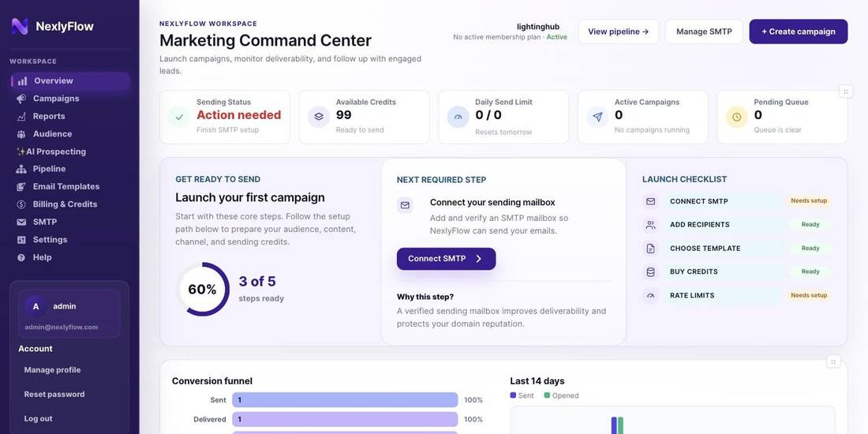Image resolution: width=868 pixels, height=434 pixels.
Task: Click the Reset password link
Action: pos(54,394)
